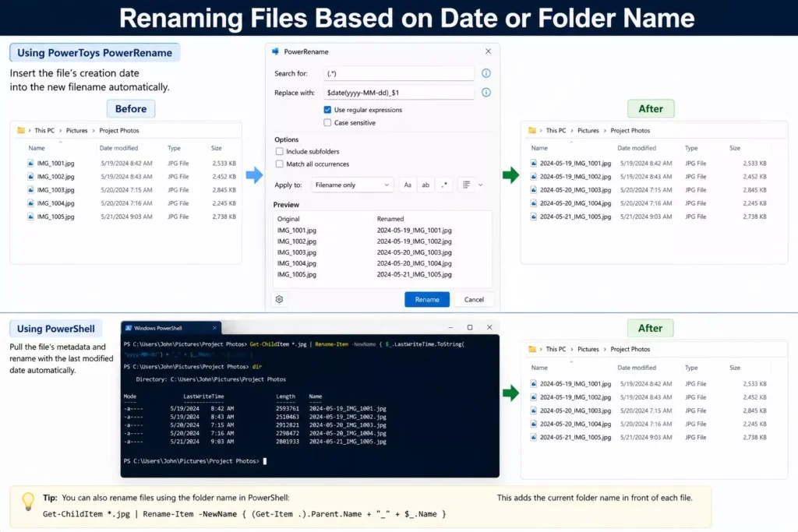Click the .* extension option button in PowerRename
The height and width of the screenshot is (532, 798).
click(444, 185)
